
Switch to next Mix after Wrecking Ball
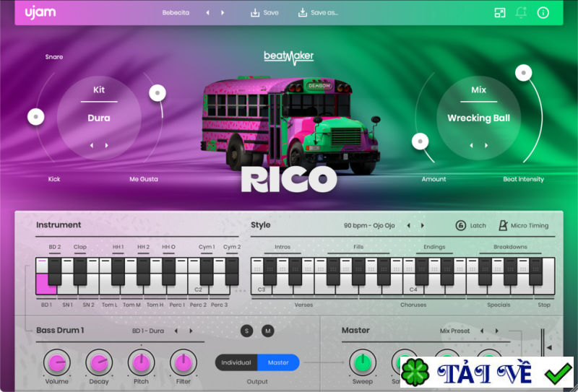point(486,145)
